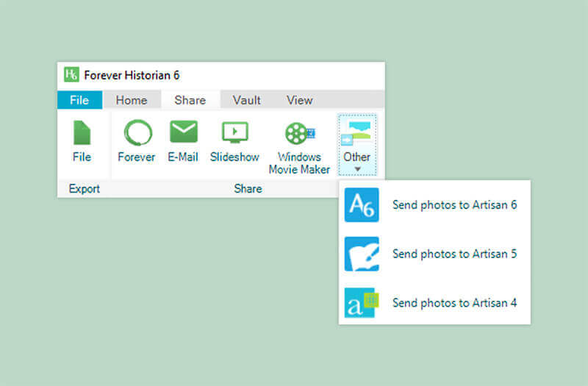
Task: Click the Artisan 6 icon
Action: pos(362,205)
